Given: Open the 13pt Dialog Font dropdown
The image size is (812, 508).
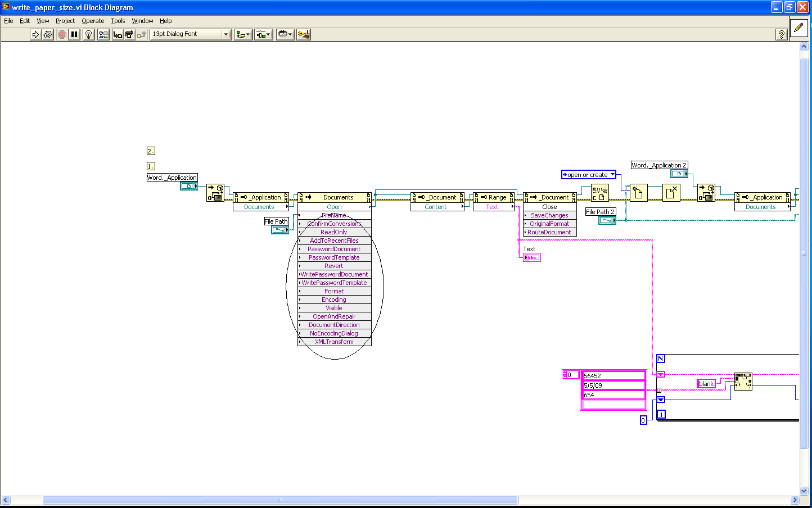Looking at the screenshot, I should (x=191, y=34).
